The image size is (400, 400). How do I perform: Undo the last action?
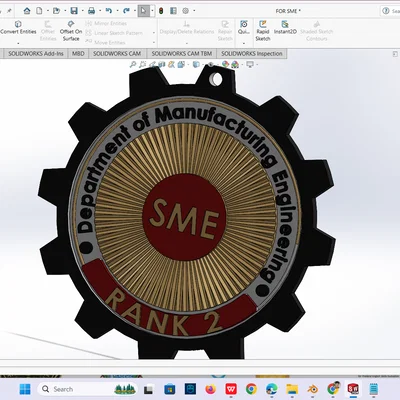(109, 11)
